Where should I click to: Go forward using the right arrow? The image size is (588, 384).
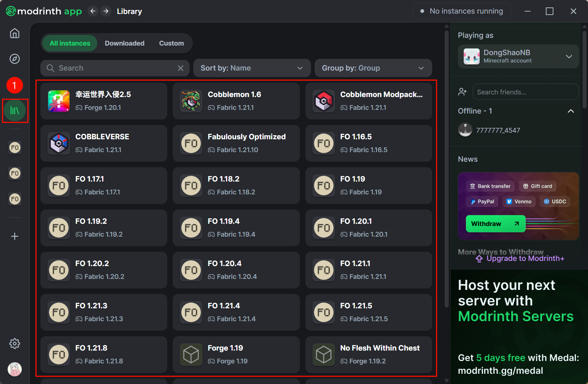(x=106, y=11)
